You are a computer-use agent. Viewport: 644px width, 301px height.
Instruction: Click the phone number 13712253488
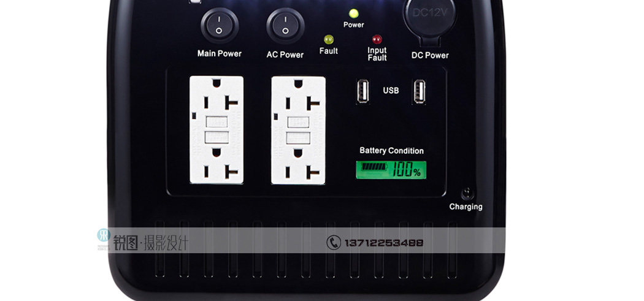(x=383, y=243)
